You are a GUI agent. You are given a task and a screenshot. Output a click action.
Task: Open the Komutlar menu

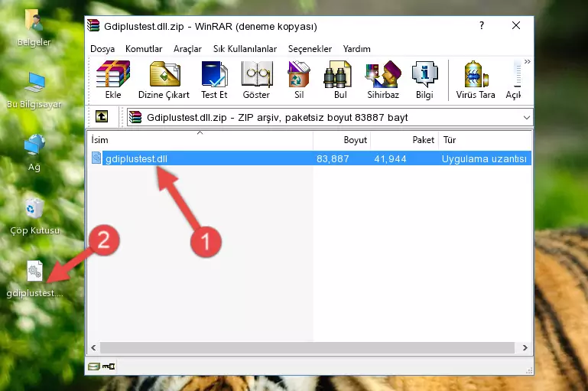click(144, 49)
